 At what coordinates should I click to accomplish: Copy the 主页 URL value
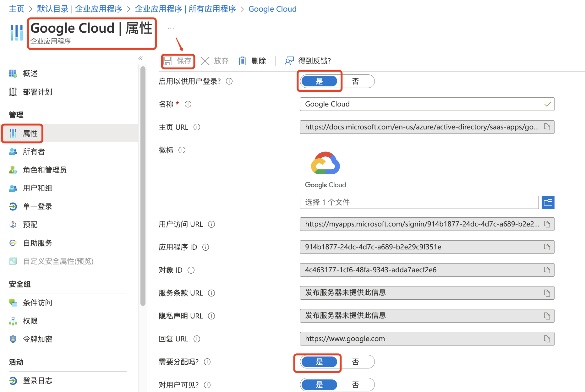(x=547, y=127)
